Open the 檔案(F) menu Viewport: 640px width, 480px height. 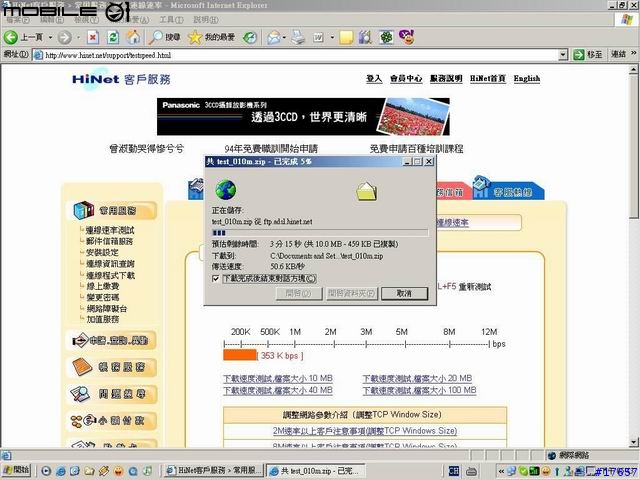tap(18, 20)
